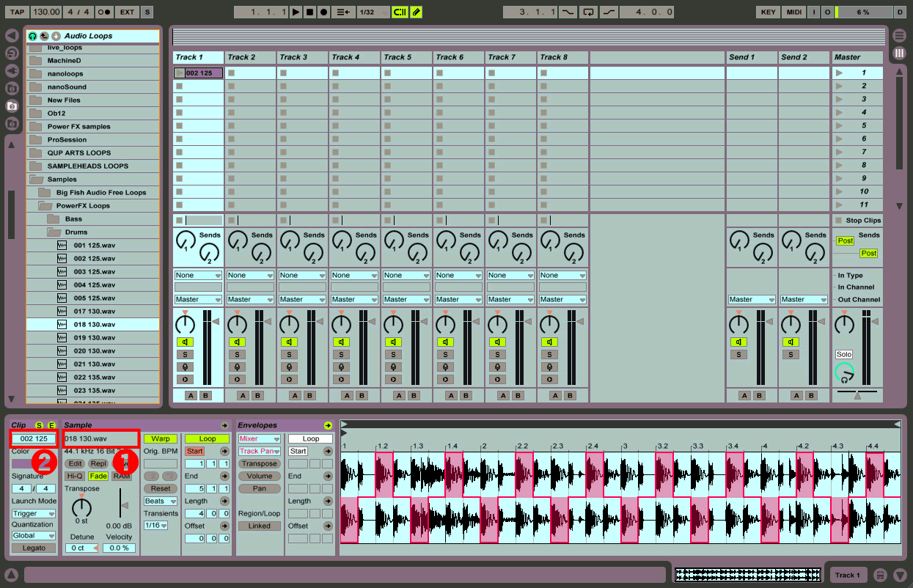Open the 1/32 quantization menu

[372, 12]
